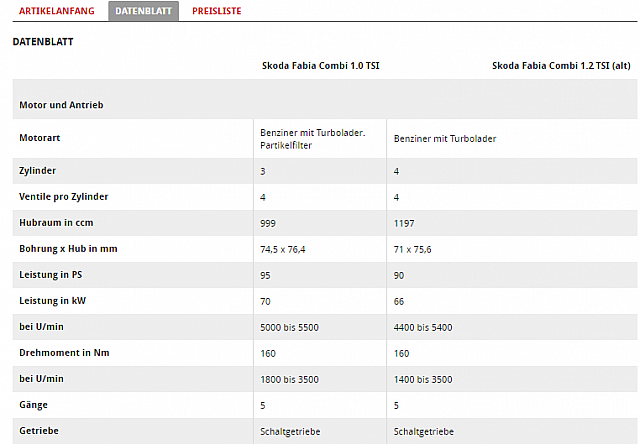Click the Motor und Antrieb section heading
The width and height of the screenshot is (640, 444).
pos(61,105)
